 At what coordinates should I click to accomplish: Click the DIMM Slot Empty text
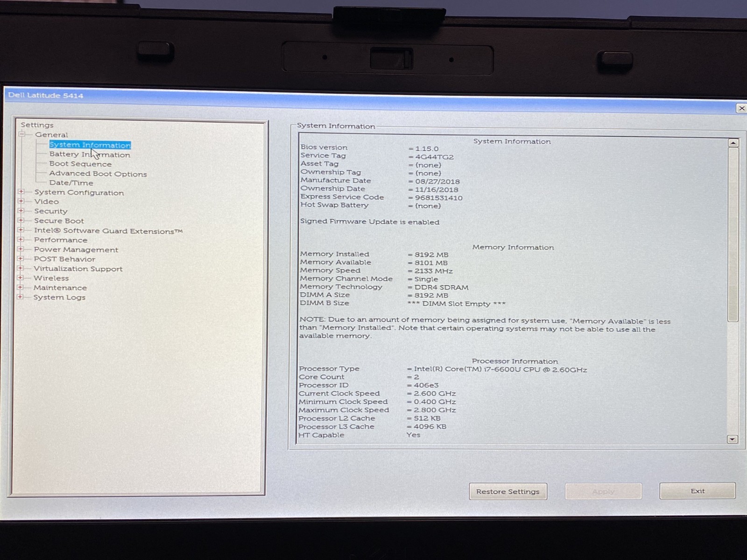457,304
